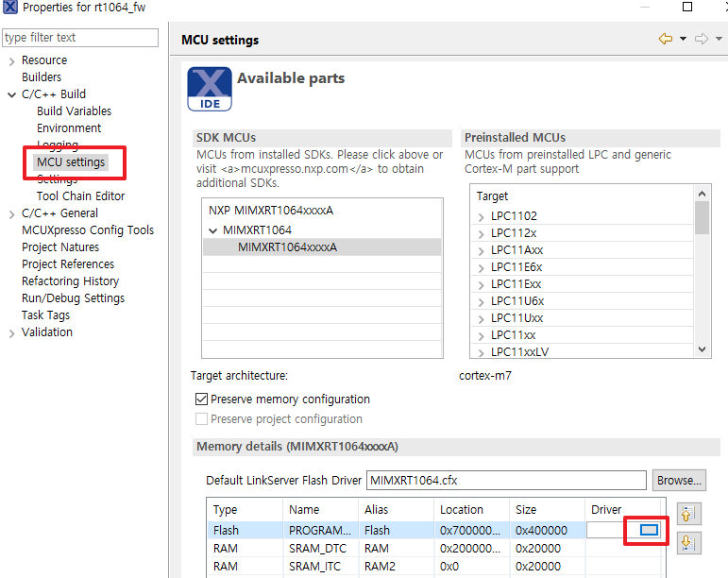Click the Name column header
728x578 pixels.
point(320,510)
